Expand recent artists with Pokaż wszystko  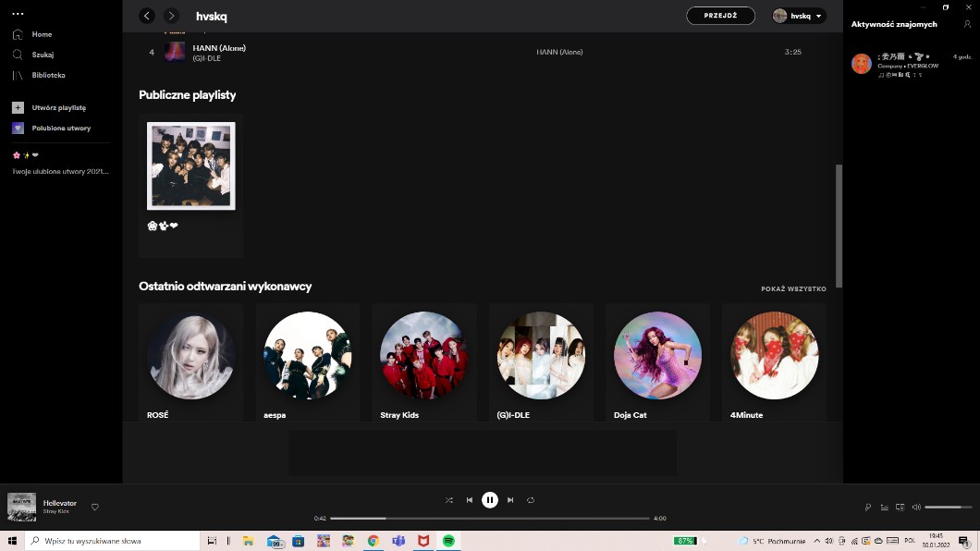click(x=793, y=288)
